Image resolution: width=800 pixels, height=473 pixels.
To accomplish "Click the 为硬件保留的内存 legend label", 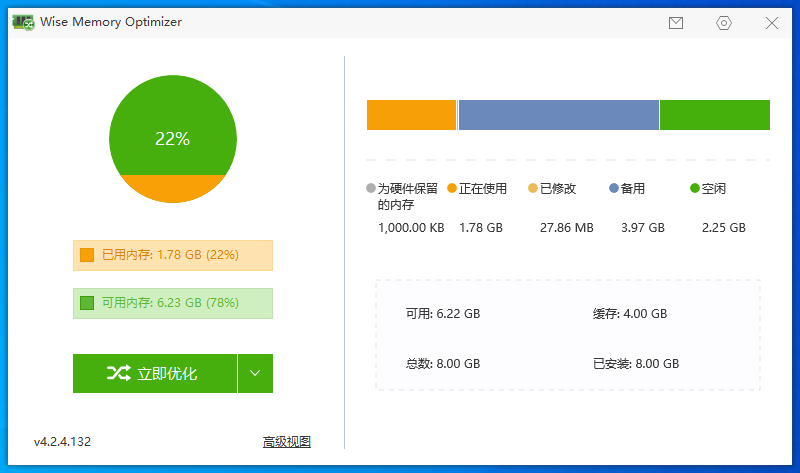I will click(408, 197).
